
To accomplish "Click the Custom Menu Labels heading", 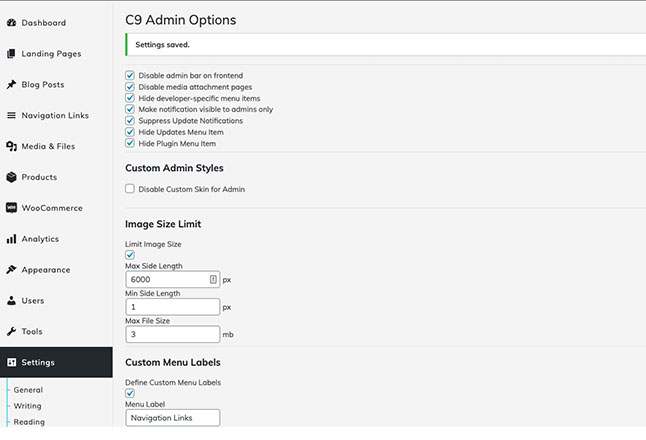I will 173,362.
